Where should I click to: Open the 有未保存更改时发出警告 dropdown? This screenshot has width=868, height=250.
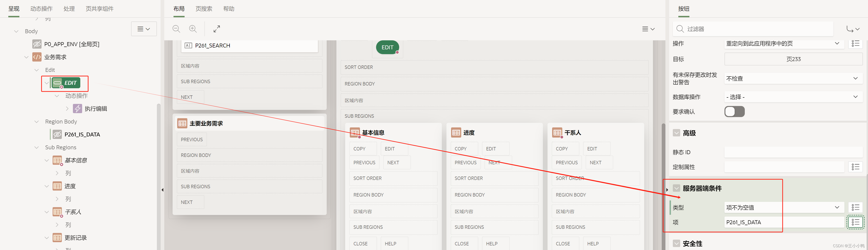coord(793,78)
